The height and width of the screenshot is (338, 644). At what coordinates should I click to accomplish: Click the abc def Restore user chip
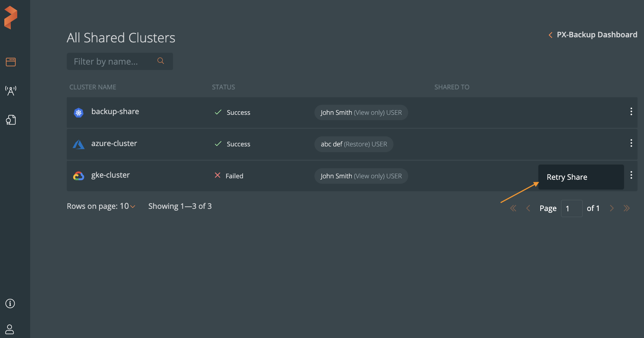(354, 144)
